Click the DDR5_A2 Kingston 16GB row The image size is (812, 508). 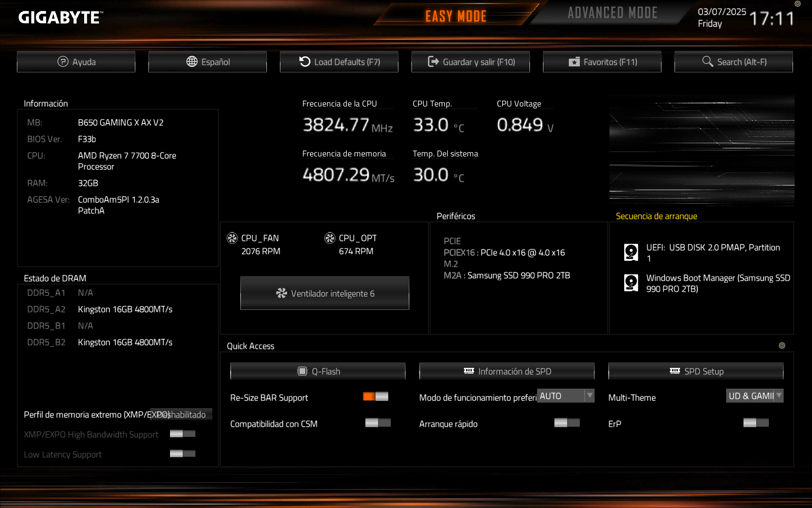100,309
